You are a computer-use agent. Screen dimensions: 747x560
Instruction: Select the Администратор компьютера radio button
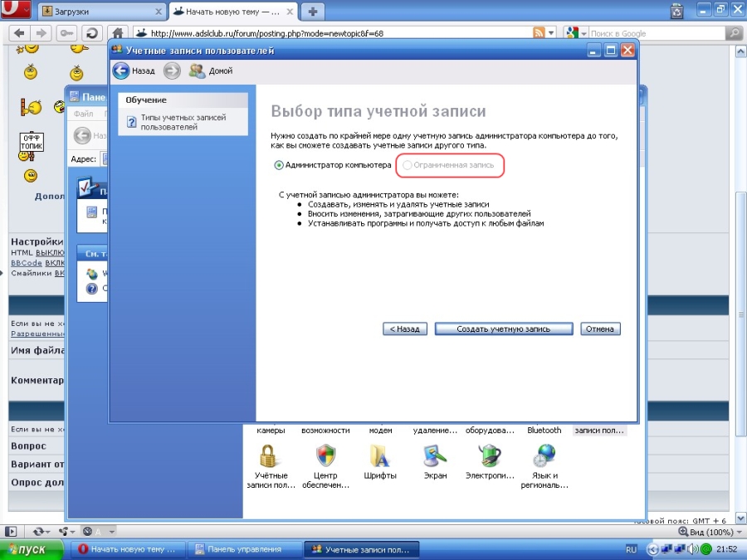coord(279,165)
